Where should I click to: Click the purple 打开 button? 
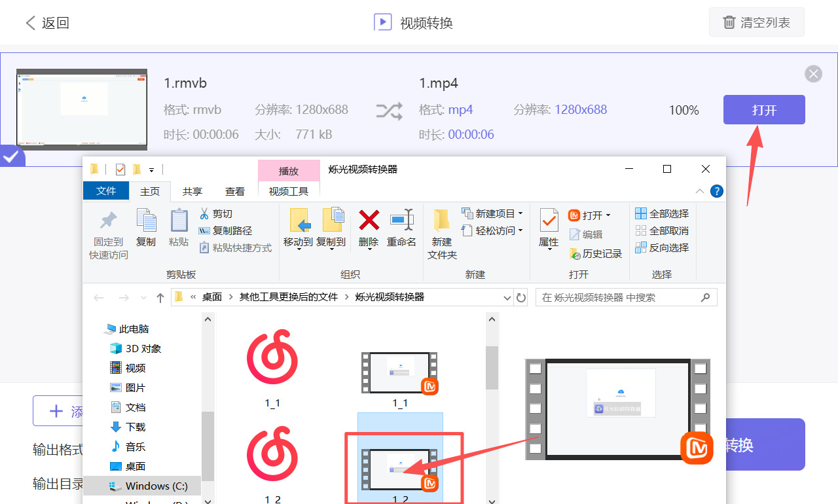click(763, 109)
